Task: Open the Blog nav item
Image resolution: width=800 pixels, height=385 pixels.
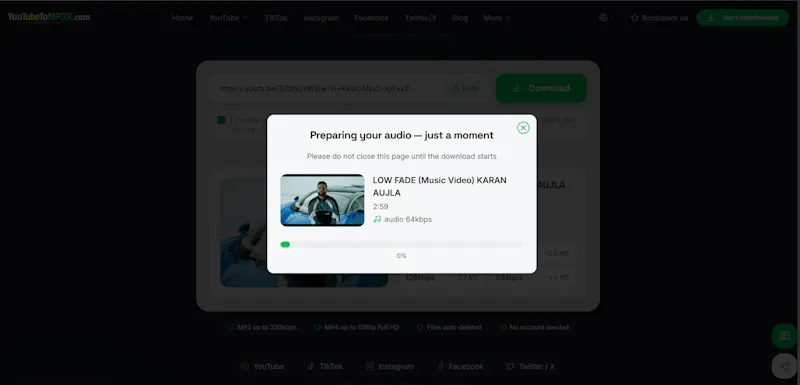Action: click(460, 18)
